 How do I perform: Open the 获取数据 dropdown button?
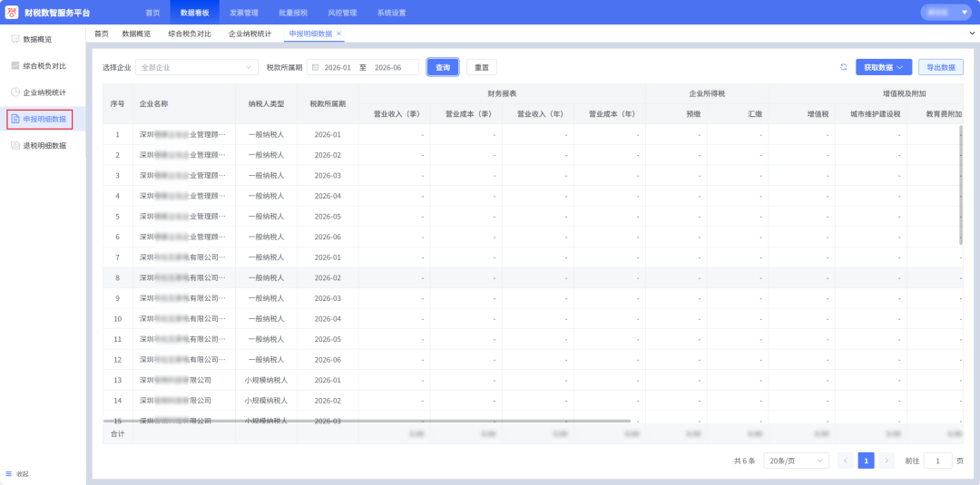coord(884,67)
